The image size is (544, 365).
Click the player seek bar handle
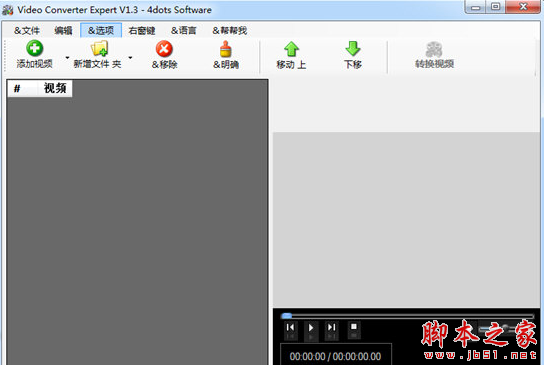coord(287,316)
